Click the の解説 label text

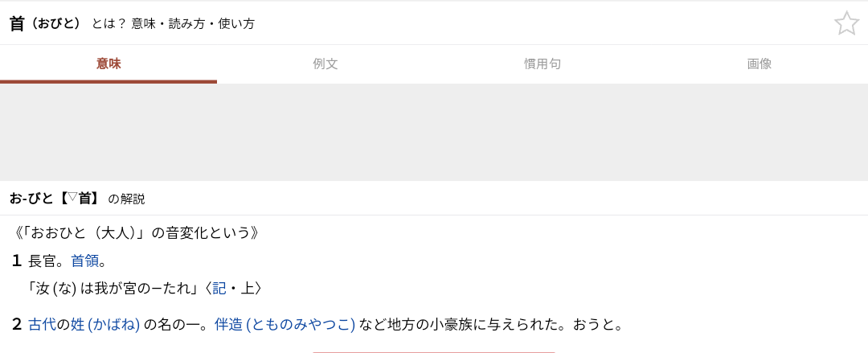(x=127, y=199)
